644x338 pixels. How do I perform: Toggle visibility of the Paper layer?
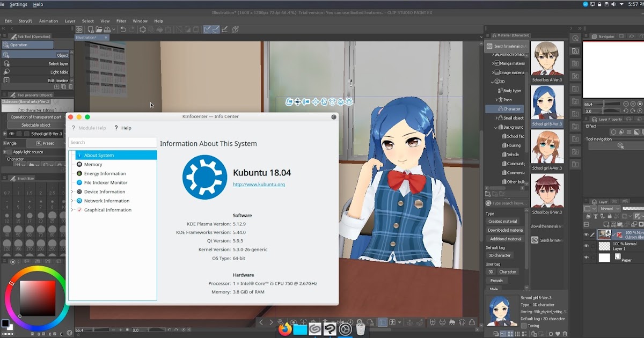click(586, 258)
